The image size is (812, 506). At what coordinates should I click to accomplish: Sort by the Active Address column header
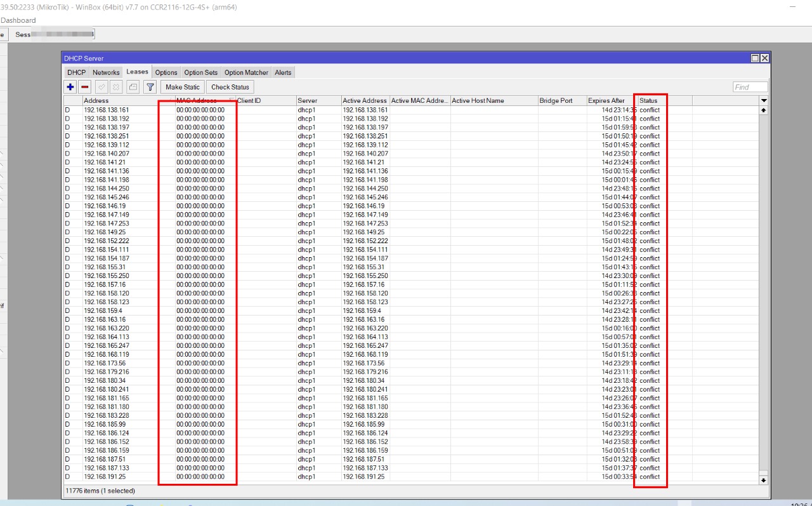pos(365,100)
